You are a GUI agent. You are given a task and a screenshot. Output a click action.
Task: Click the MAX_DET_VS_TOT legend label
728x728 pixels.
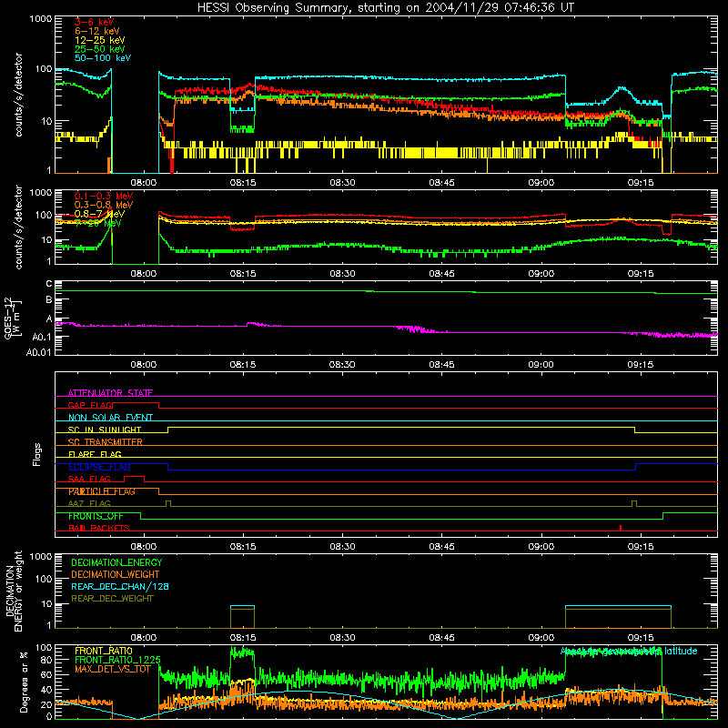(112, 669)
